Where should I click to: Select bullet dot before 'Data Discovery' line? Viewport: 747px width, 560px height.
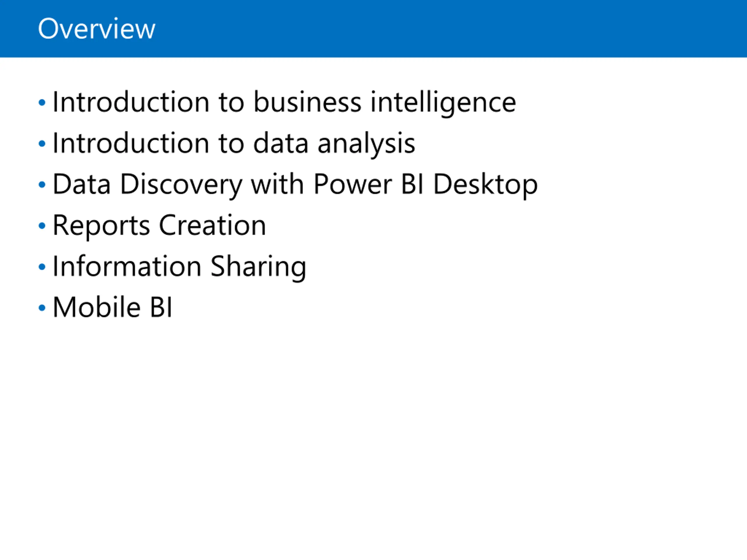42,185
